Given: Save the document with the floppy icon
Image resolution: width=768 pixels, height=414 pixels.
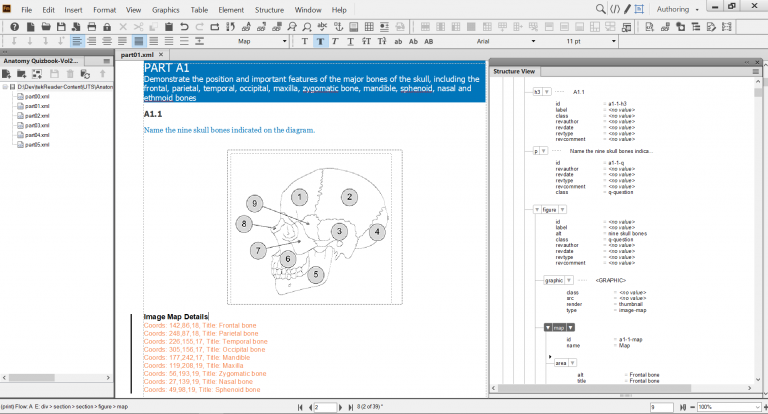Looking at the screenshot, I should click(x=61, y=27).
